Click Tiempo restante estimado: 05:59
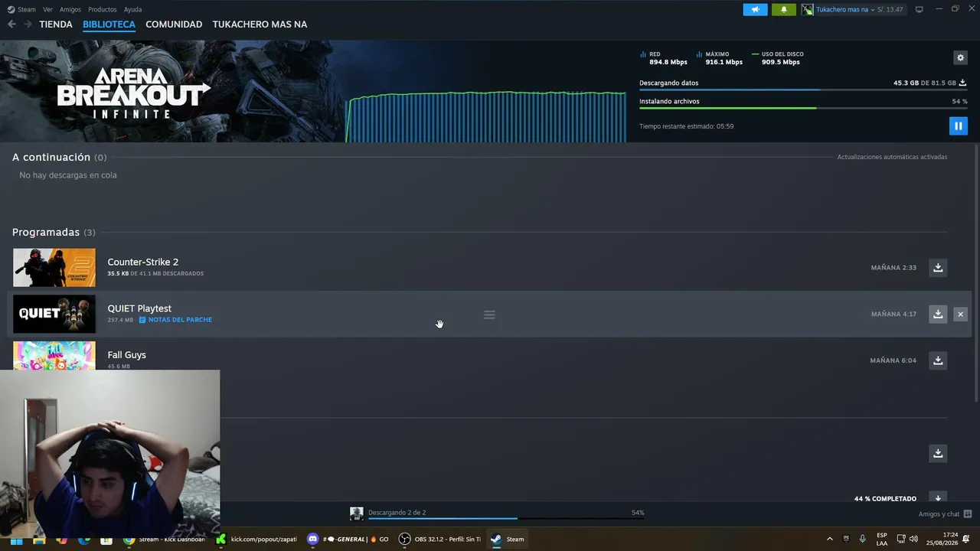This screenshot has width=980, height=551. [686, 126]
